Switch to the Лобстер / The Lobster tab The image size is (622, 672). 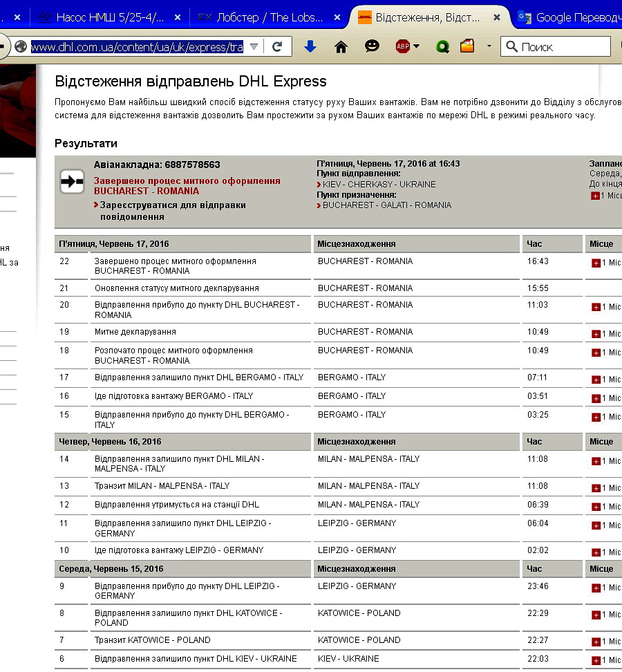270,17
